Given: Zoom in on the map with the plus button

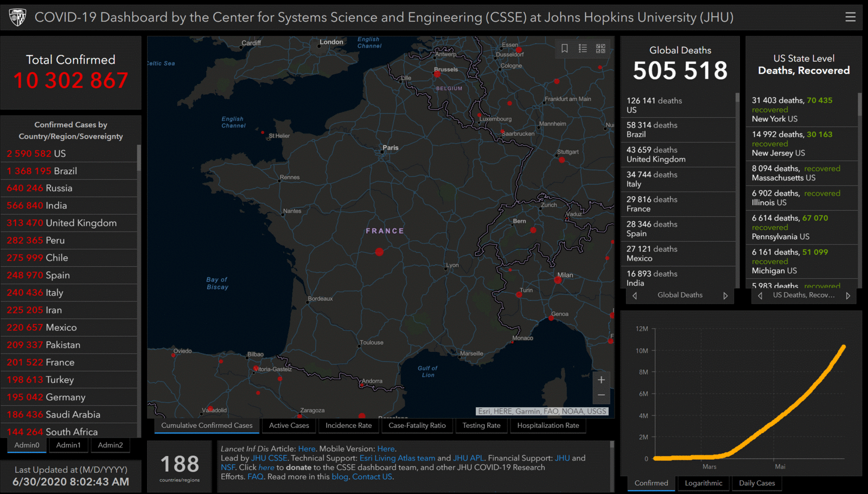Looking at the screenshot, I should pos(601,380).
